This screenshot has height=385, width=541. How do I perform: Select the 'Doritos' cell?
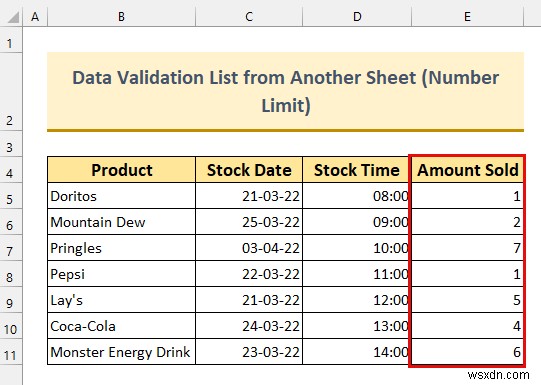tap(121, 196)
